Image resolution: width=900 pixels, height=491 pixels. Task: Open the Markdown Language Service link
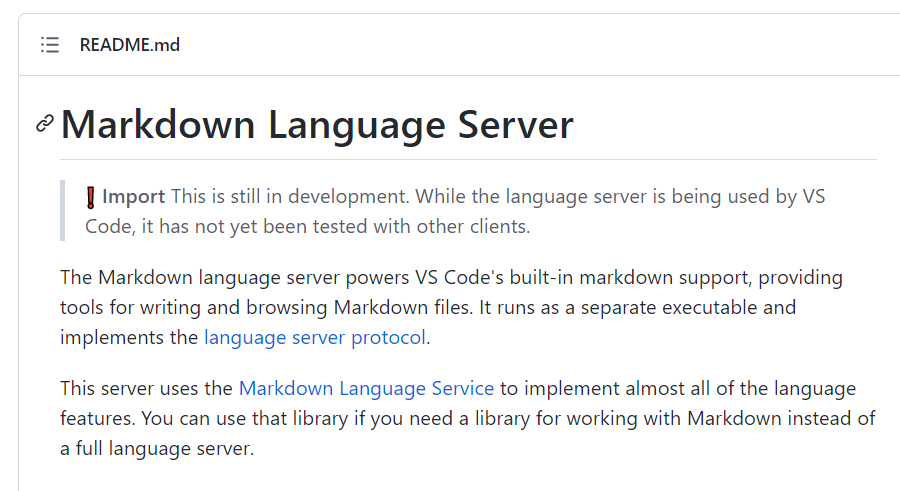pos(366,388)
